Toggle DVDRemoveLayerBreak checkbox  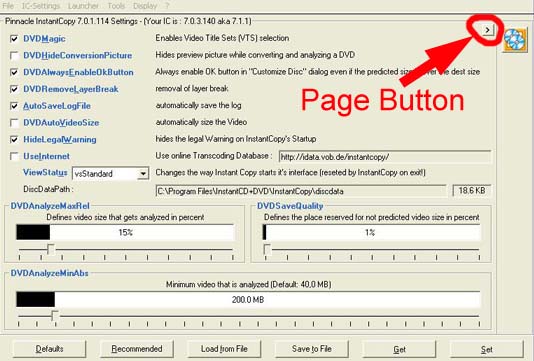coord(14,89)
